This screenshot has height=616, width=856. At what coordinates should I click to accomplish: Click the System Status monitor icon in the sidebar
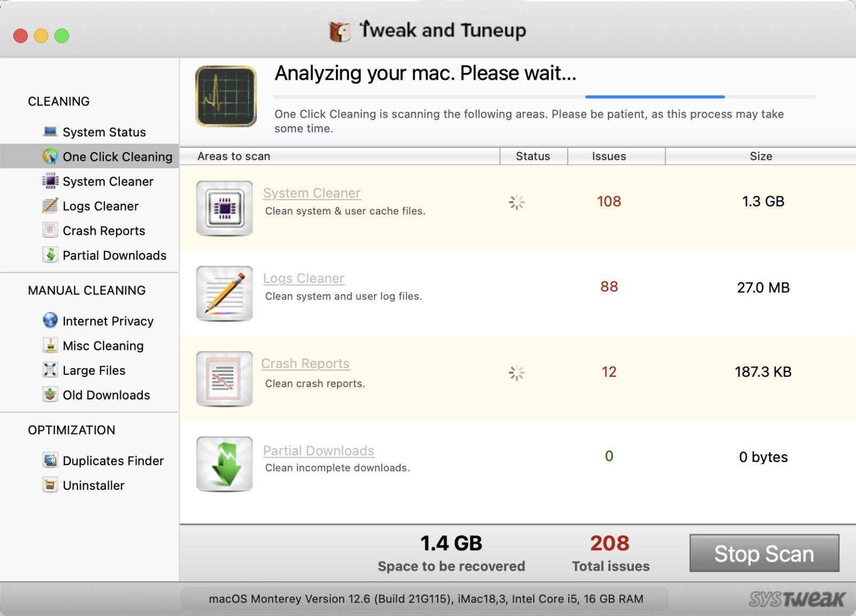tap(50, 132)
